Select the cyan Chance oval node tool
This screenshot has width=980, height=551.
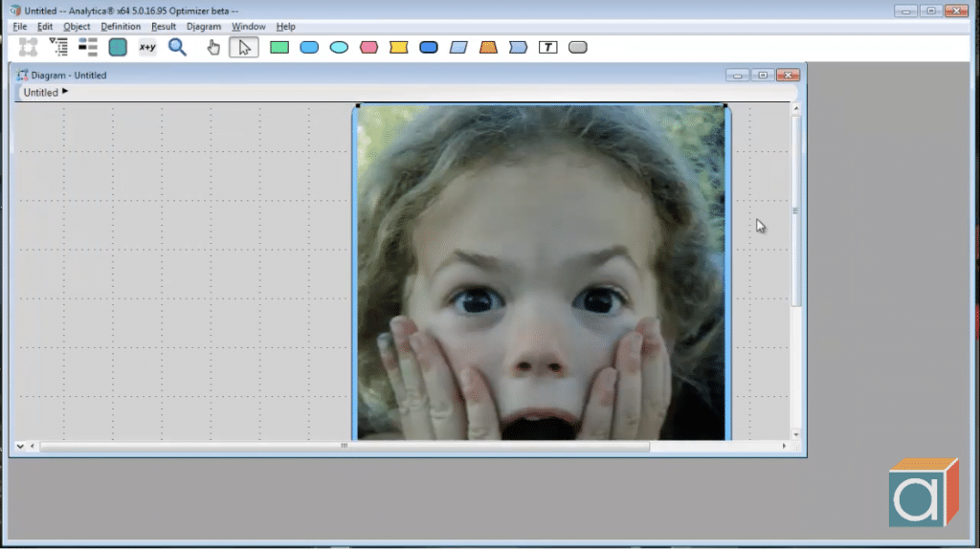point(339,47)
